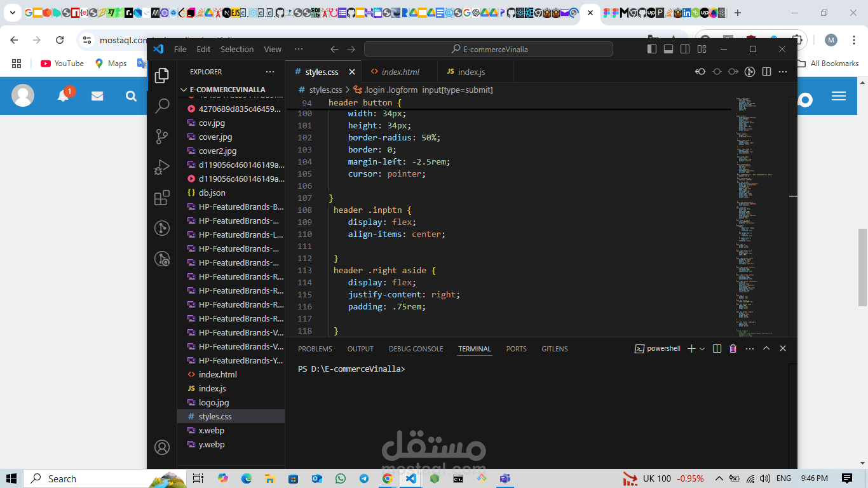The width and height of the screenshot is (868, 488).
Task: Open the terminal launch profile dropdown
Action: pos(702,349)
